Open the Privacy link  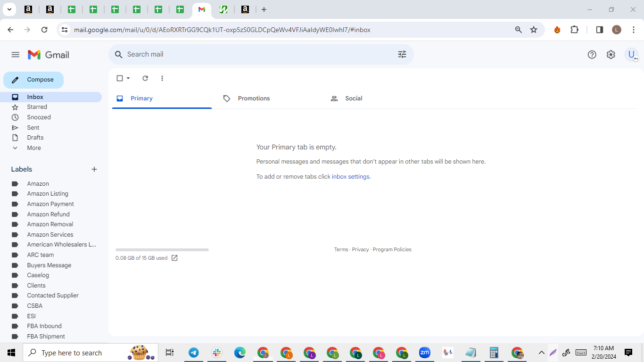(x=360, y=250)
